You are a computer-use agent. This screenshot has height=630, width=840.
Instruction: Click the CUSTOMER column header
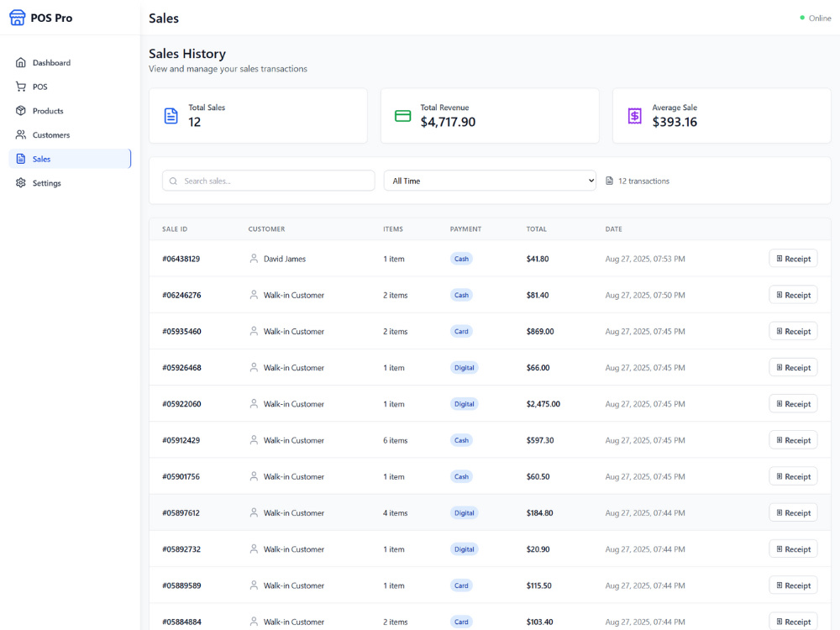[x=266, y=228]
